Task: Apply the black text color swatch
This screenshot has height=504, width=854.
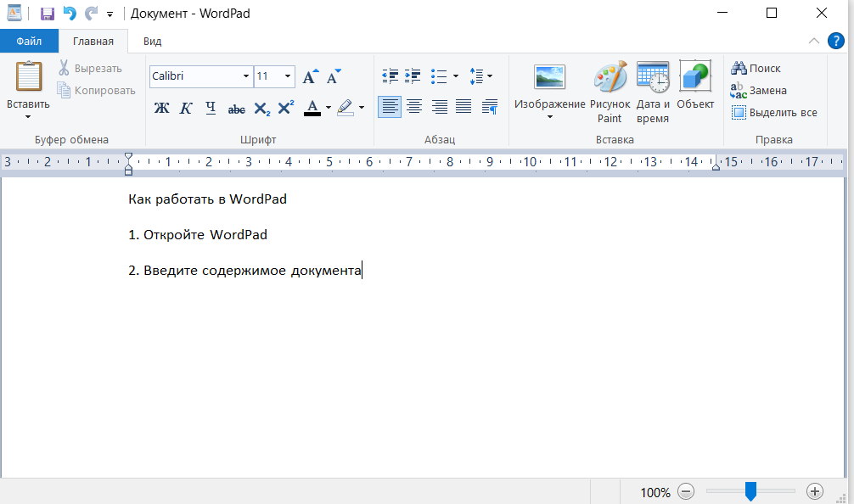Action: 312,108
